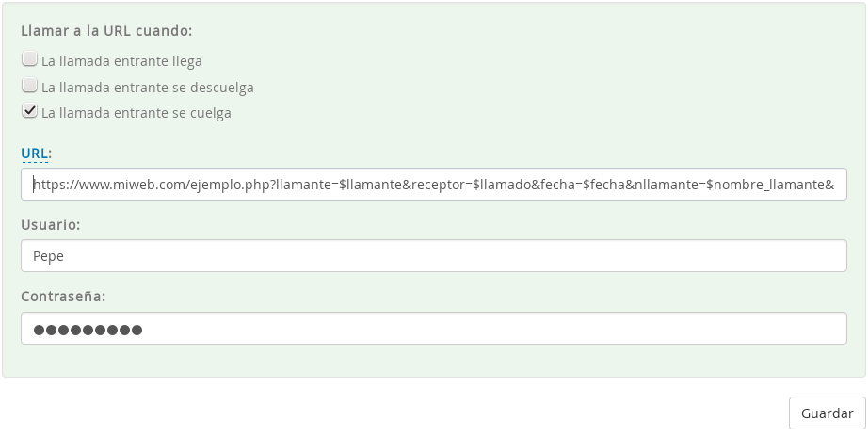The height and width of the screenshot is (437, 868).
Task: Check the 'La llamada entrante se descuelga' box
Action: (29, 86)
